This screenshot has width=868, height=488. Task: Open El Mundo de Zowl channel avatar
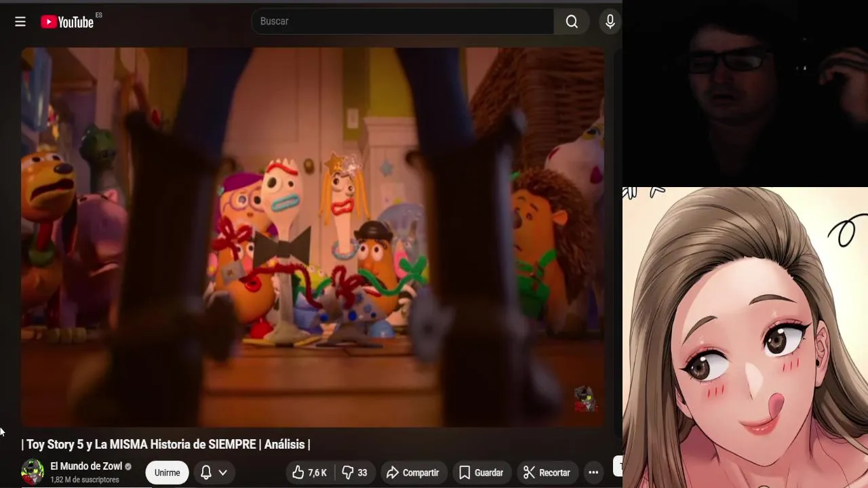click(x=33, y=472)
